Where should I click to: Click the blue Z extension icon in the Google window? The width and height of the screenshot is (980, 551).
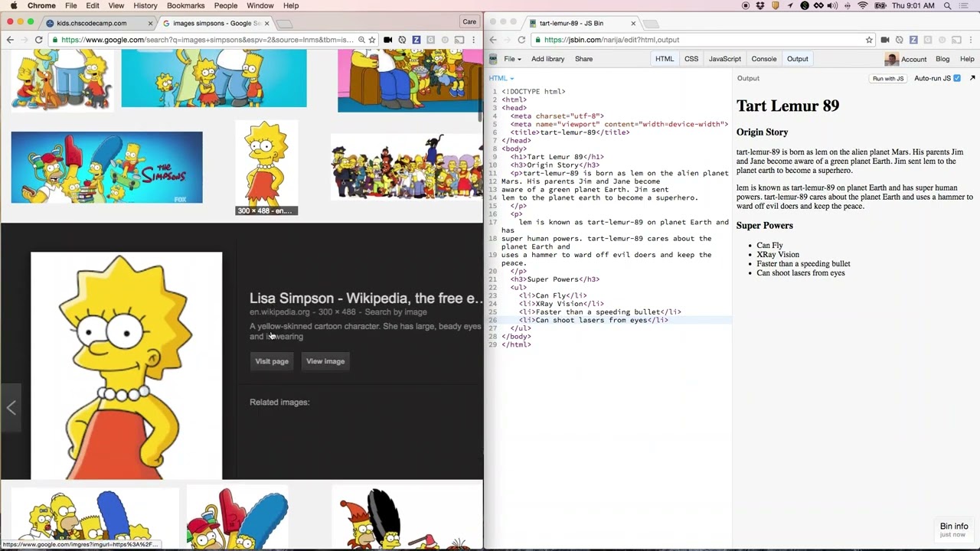pyautogui.click(x=416, y=40)
